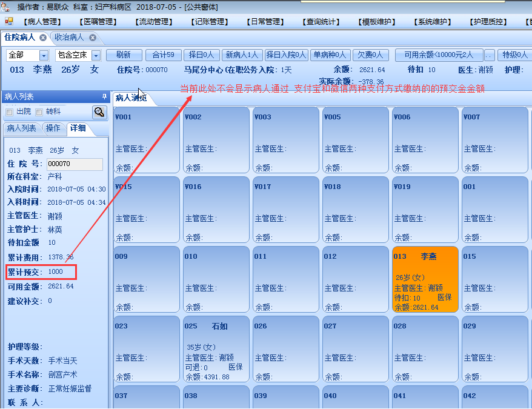Select bed card V006
Screen dimensions: 532x409
tap(425, 140)
